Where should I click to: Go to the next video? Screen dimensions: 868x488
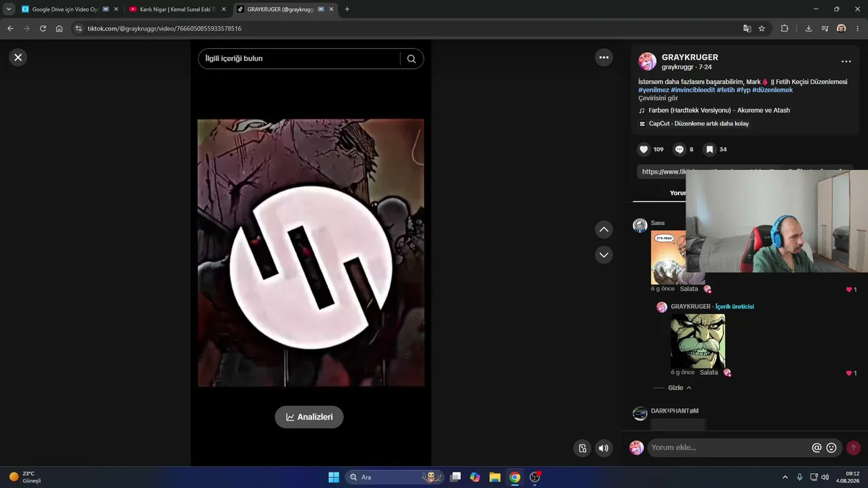(604, 255)
